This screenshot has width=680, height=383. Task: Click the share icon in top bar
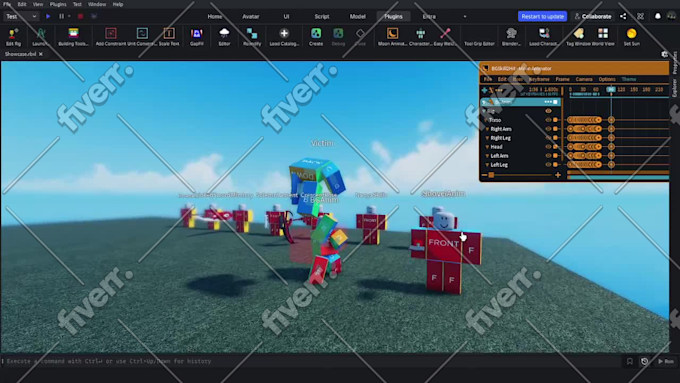623,16
